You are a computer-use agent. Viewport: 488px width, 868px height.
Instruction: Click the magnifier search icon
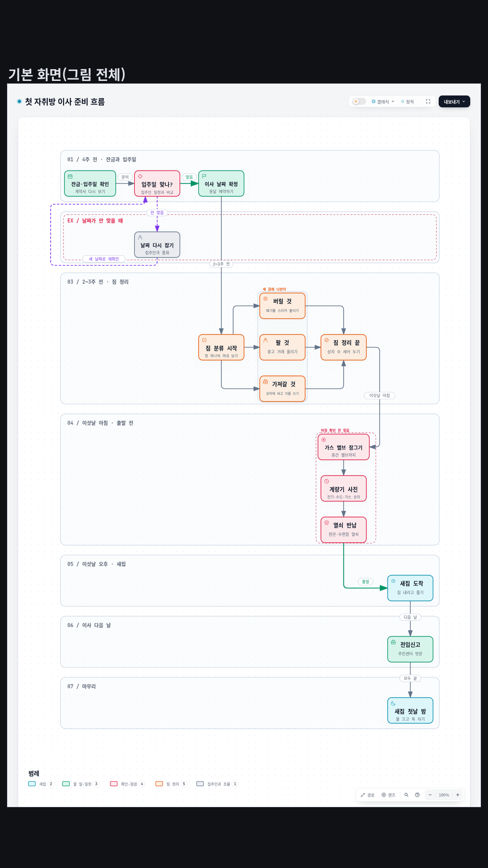tap(406, 795)
